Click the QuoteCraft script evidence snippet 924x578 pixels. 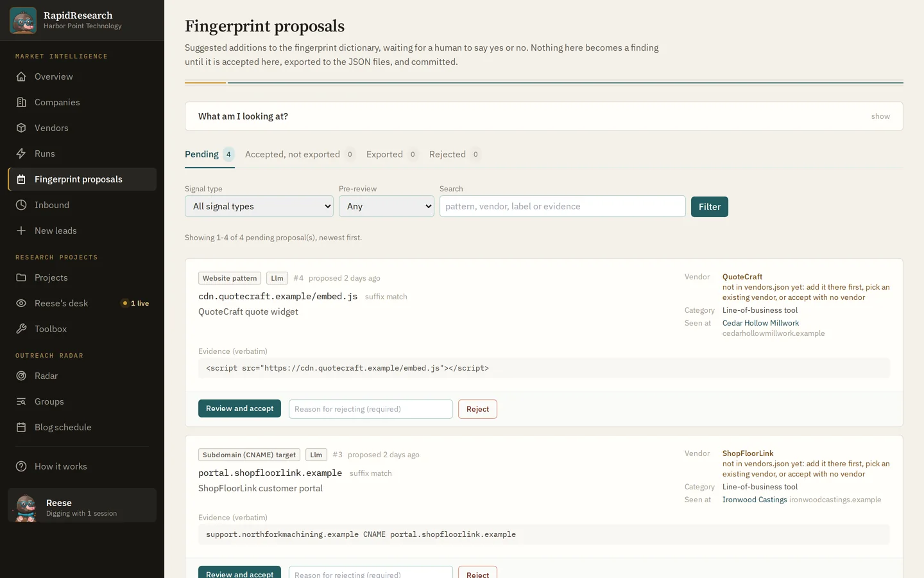click(x=544, y=368)
